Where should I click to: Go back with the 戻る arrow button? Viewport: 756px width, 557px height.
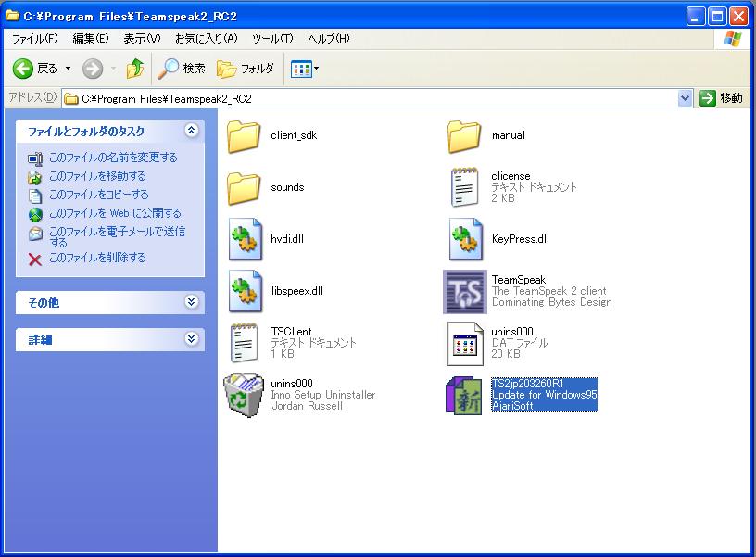pos(34,69)
